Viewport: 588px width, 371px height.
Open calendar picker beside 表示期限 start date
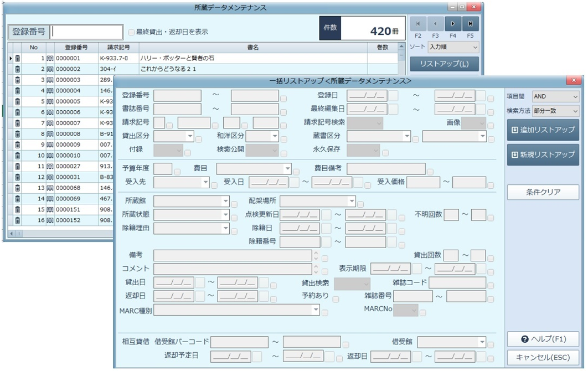tap(416, 269)
